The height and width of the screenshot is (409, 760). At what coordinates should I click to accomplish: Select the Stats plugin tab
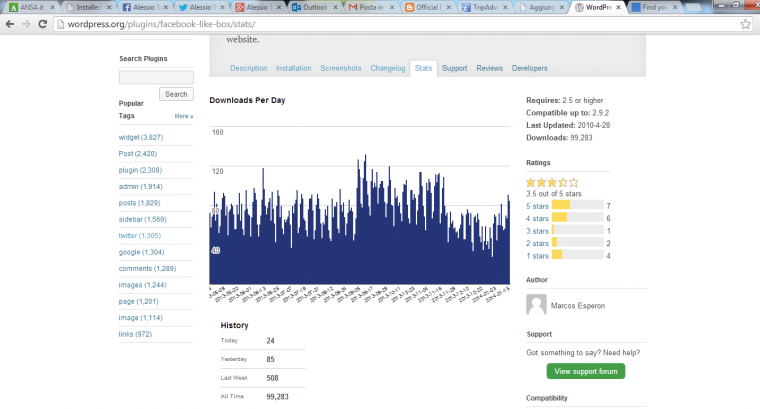coord(423,68)
